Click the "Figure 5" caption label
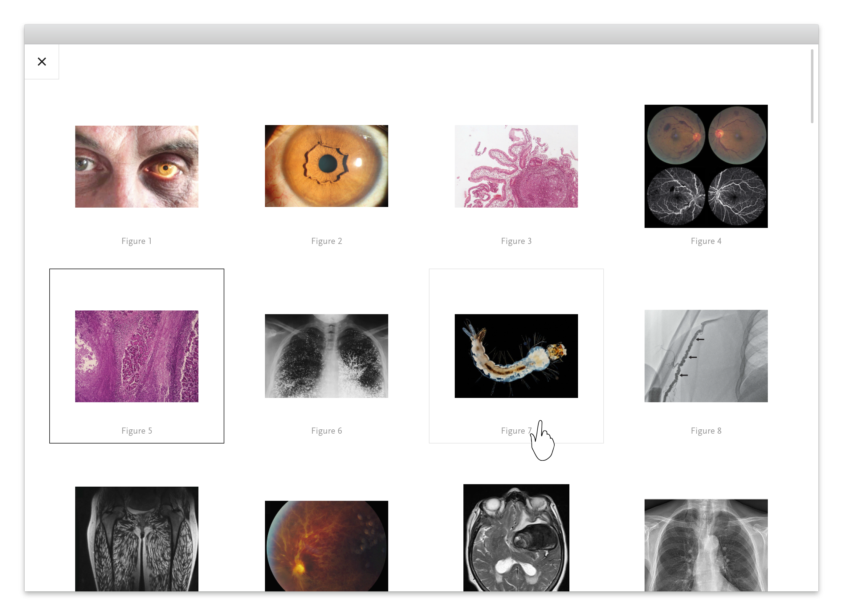 pyautogui.click(x=136, y=431)
